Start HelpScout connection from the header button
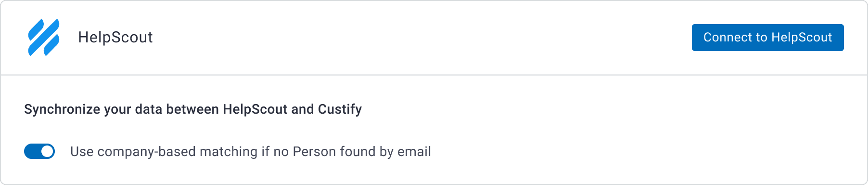The image size is (868, 185). point(767,38)
